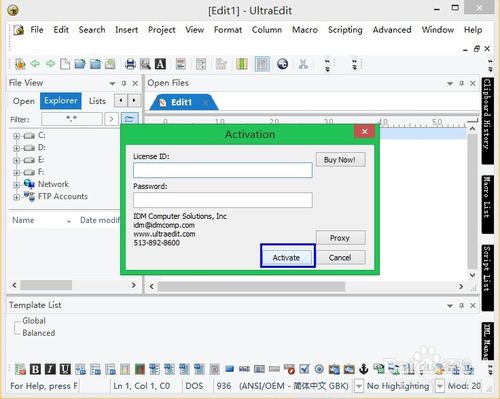Click the tab scroll left arrow in File View
The image size is (500, 399).
click(x=121, y=100)
